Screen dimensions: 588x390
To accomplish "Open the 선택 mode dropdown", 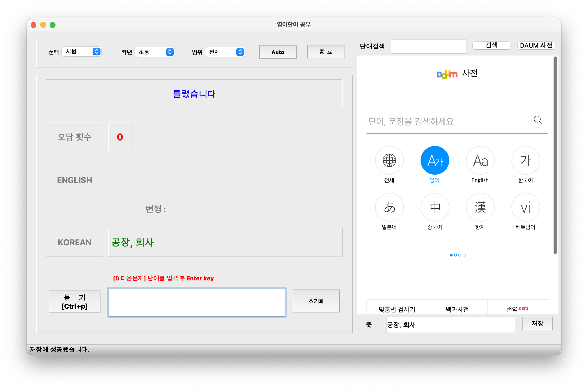I will [82, 51].
